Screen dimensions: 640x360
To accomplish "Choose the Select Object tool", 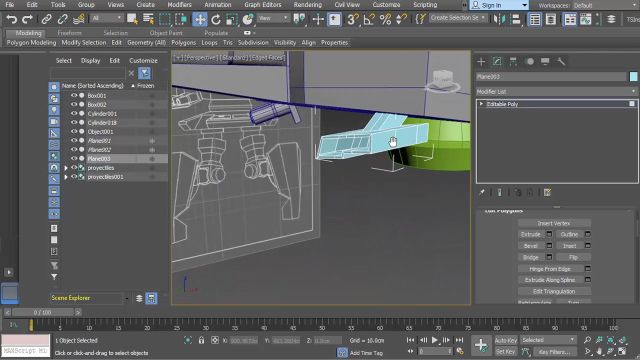I will click(x=132, y=19).
